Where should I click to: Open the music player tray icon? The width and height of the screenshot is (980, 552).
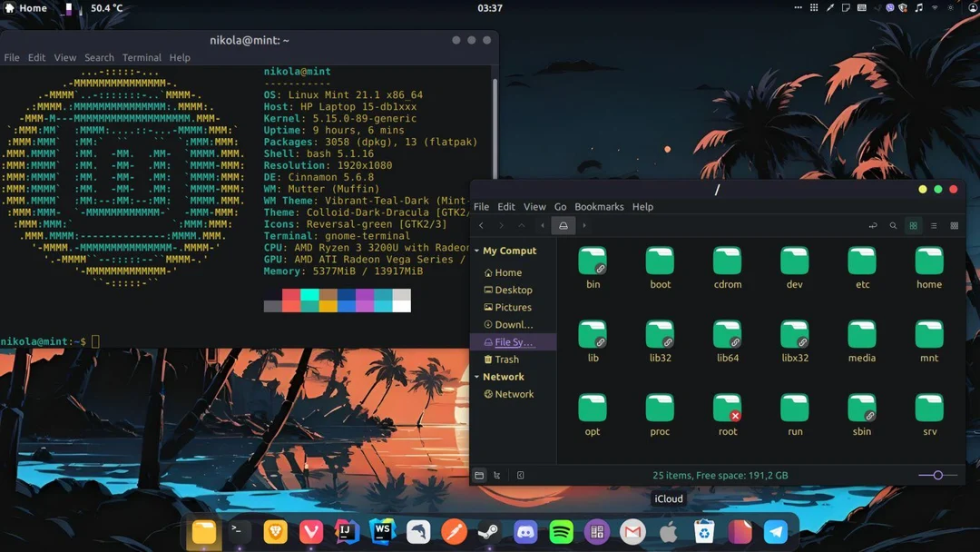tap(919, 7)
